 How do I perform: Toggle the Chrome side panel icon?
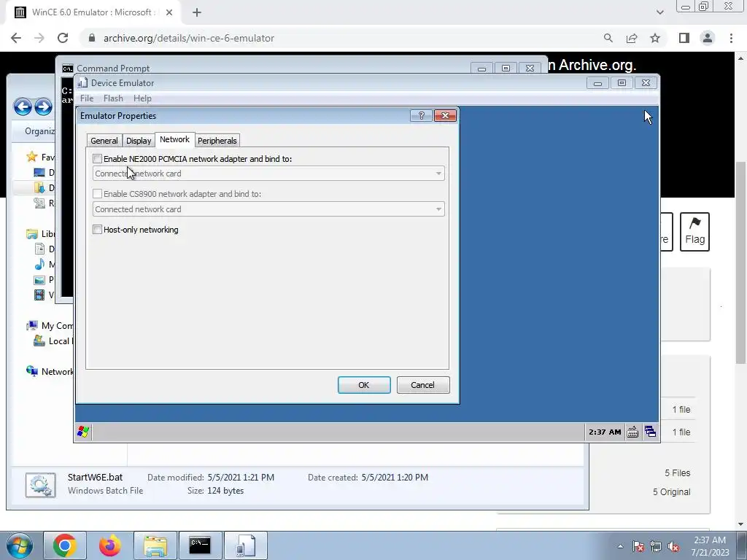pyautogui.click(x=684, y=38)
